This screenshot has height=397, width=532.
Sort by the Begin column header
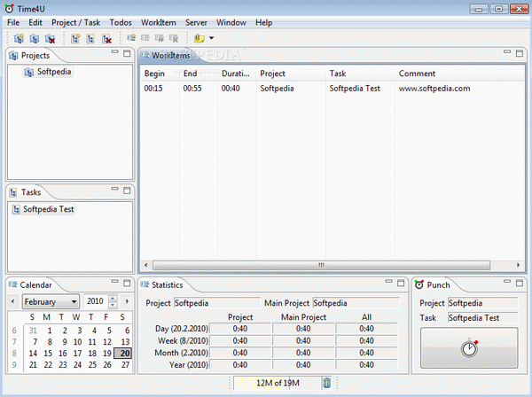(160, 74)
